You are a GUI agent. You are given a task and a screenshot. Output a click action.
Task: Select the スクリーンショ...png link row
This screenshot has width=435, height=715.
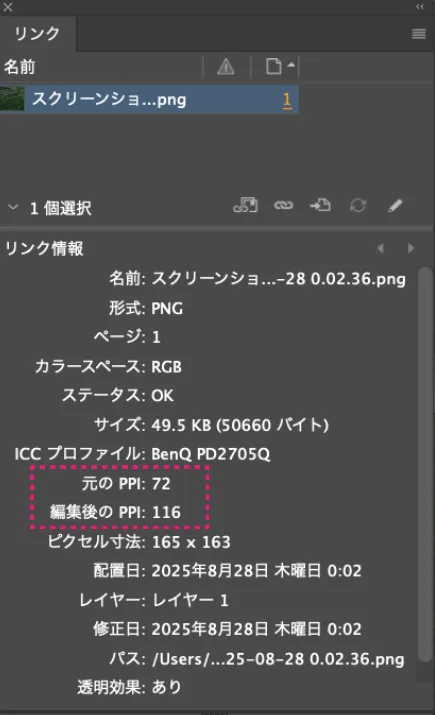[149, 98]
